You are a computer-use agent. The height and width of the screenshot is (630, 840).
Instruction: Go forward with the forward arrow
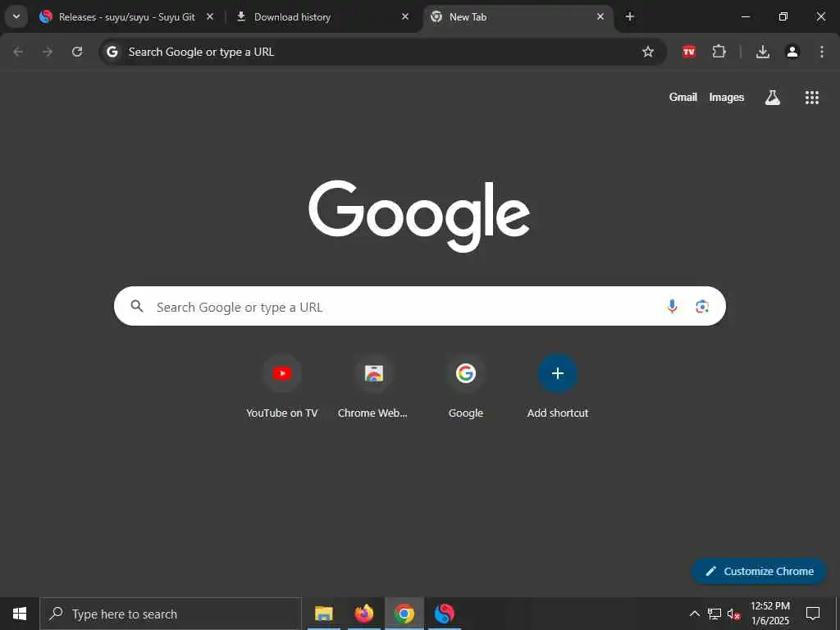48,52
